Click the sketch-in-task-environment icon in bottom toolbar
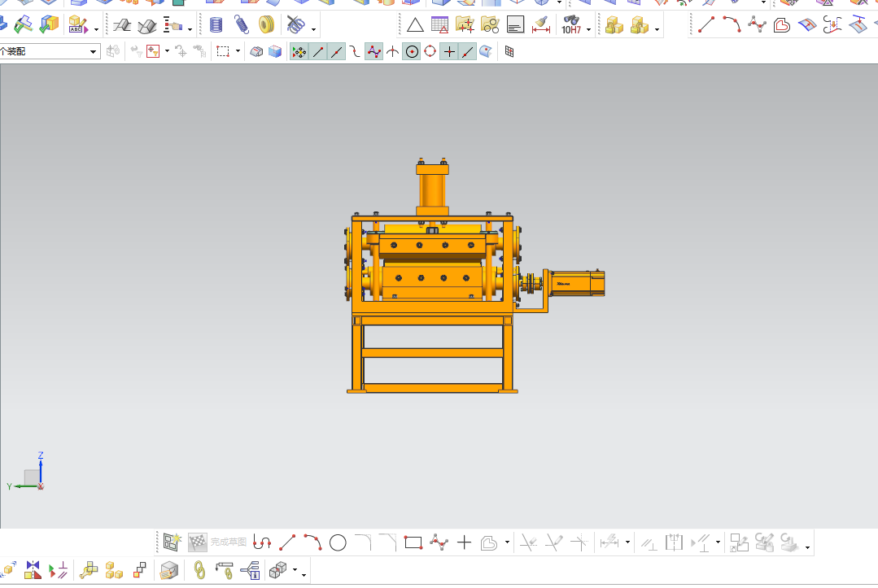 (x=172, y=542)
